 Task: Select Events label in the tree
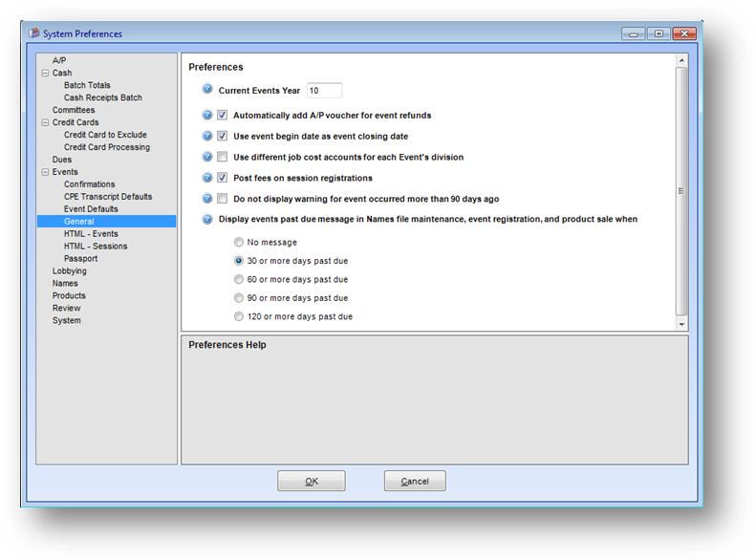(65, 172)
